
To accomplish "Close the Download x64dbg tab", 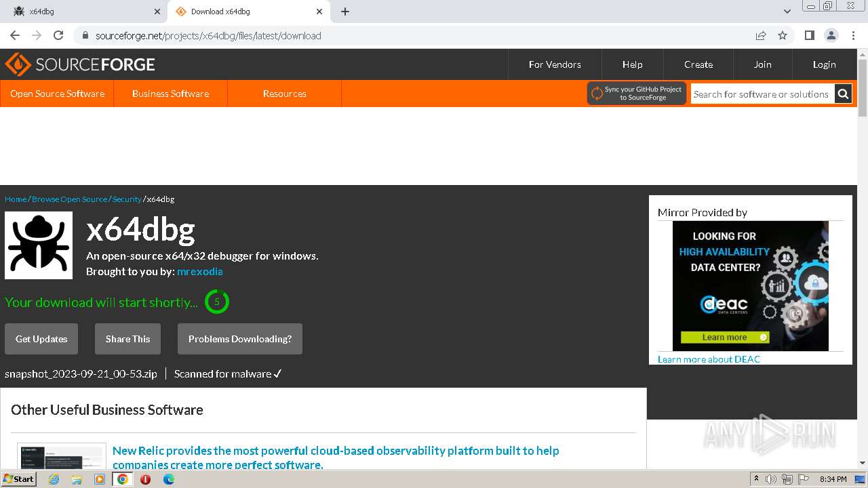I will coord(319,12).
